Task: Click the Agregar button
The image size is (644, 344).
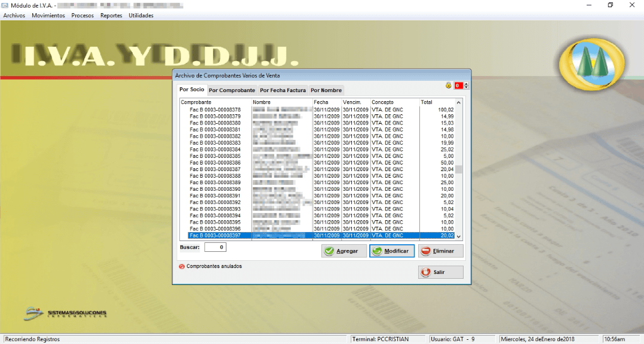Action: tap(344, 251)
